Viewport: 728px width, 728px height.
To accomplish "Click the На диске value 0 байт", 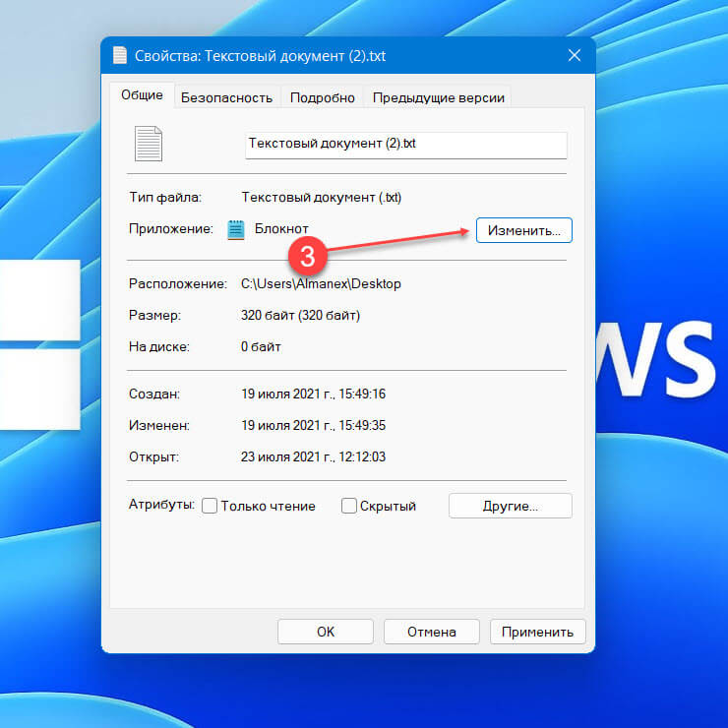I will 261,347.
